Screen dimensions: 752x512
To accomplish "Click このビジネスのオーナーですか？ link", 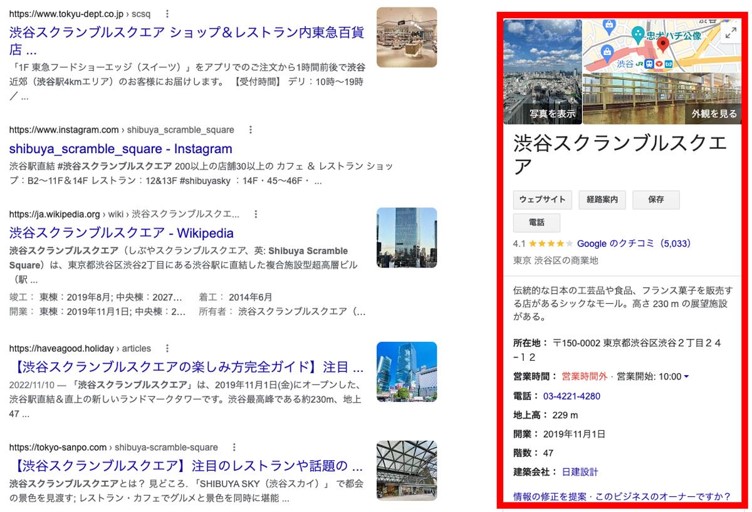I will [663, 496].
